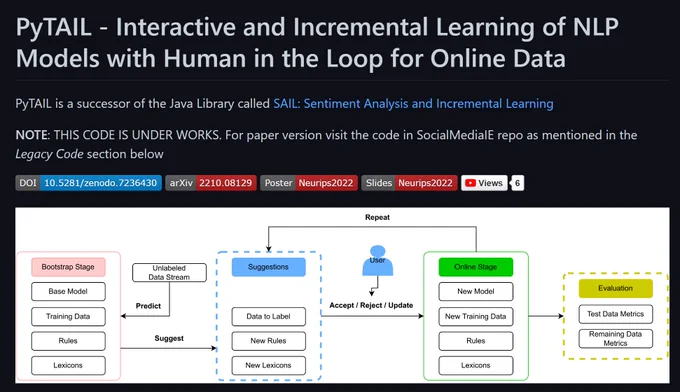The width and height of the screenshot is (680, 392).
Task: Click the Suggest arrow label
Action: (169, 338)
